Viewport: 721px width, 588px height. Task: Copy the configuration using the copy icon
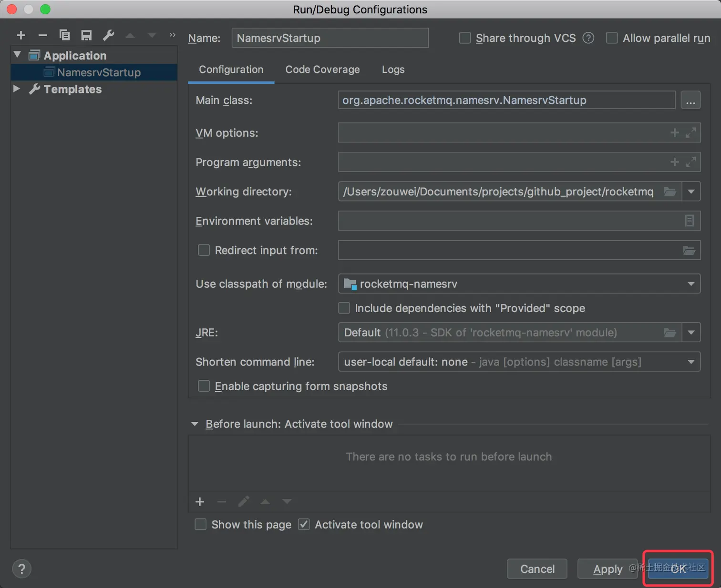[x=64, y=35]
